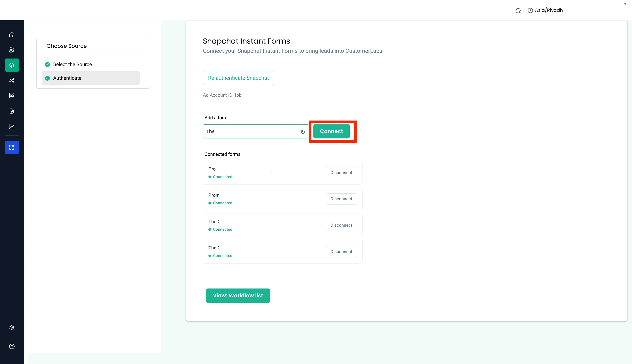Screen dimensions: 632x364
Task: Click the sync refresh icon in header
Action: point(518,11)
